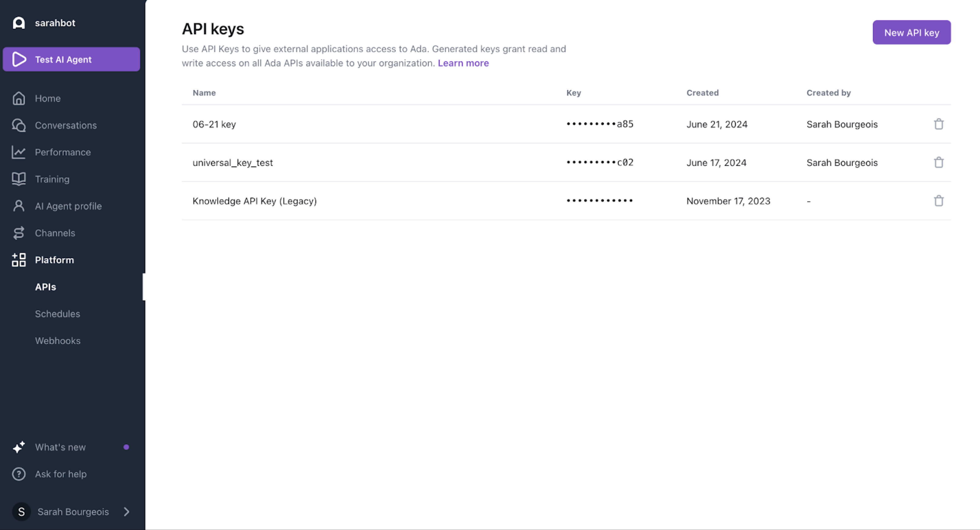The image size is (980, 530).
Task: Expand Sarah Bourgeois account menu chevron
Action: tap(127, 512)
